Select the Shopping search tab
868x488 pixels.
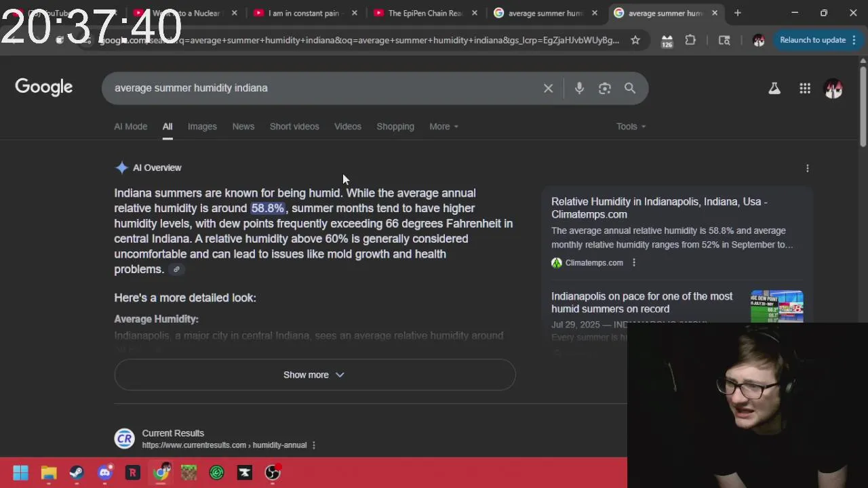coord(395,127)
